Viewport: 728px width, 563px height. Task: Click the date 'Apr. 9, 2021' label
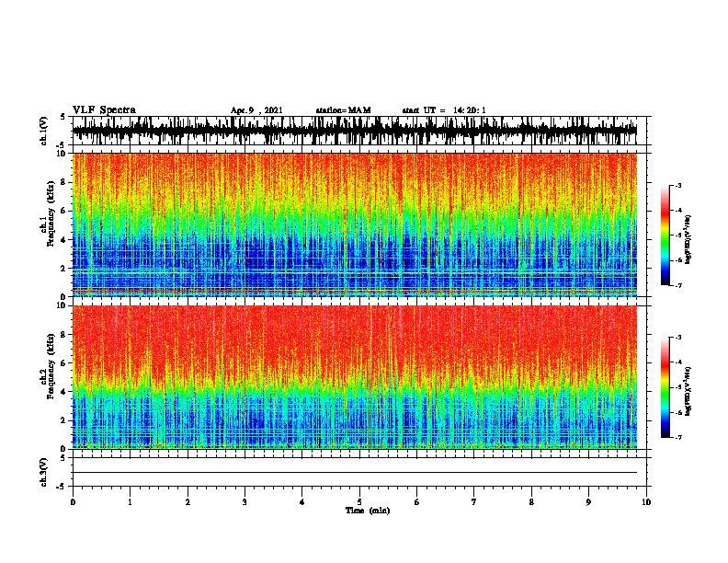256,110
